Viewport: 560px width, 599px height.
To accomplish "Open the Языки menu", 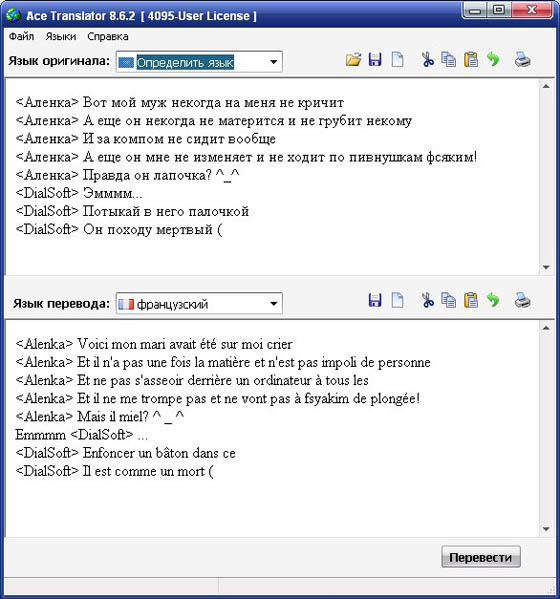I will (x=61, y=36).
